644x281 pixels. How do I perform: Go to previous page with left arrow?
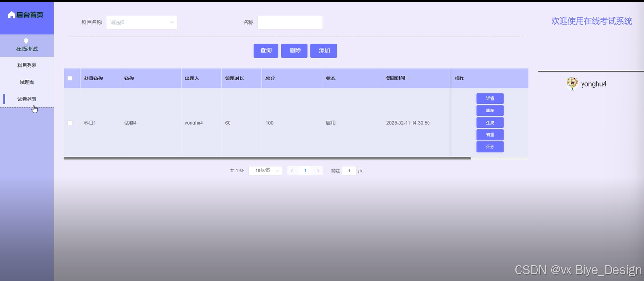pyautogui.click(x=292, y=171)
